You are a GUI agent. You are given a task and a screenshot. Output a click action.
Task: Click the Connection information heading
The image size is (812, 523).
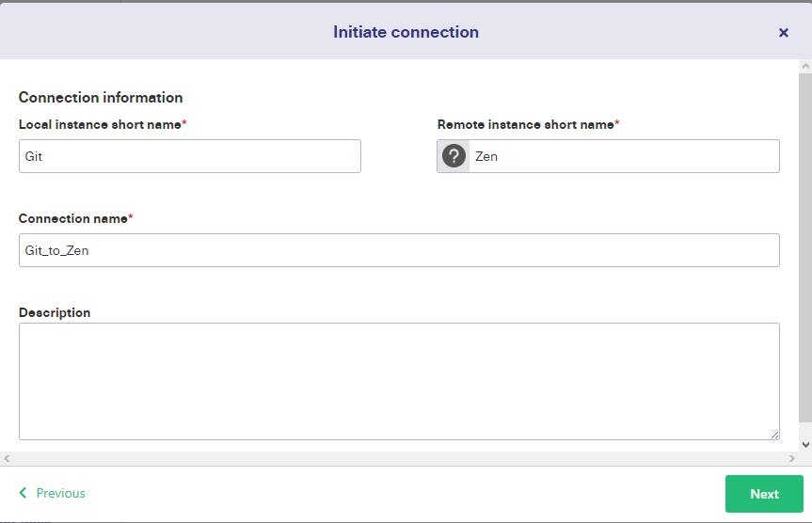point(101,97)
